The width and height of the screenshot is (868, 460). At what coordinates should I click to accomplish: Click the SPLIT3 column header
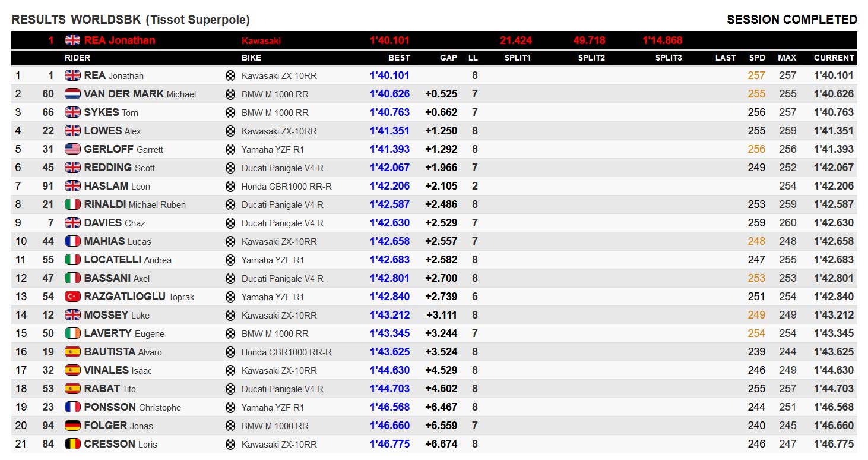pyautogui.click(x=669, y=58)
